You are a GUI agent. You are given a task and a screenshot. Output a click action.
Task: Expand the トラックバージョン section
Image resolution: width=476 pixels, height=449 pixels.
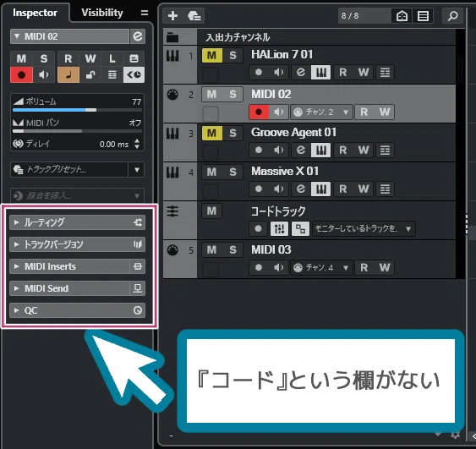pyautogui.click(x=16, y=244)
